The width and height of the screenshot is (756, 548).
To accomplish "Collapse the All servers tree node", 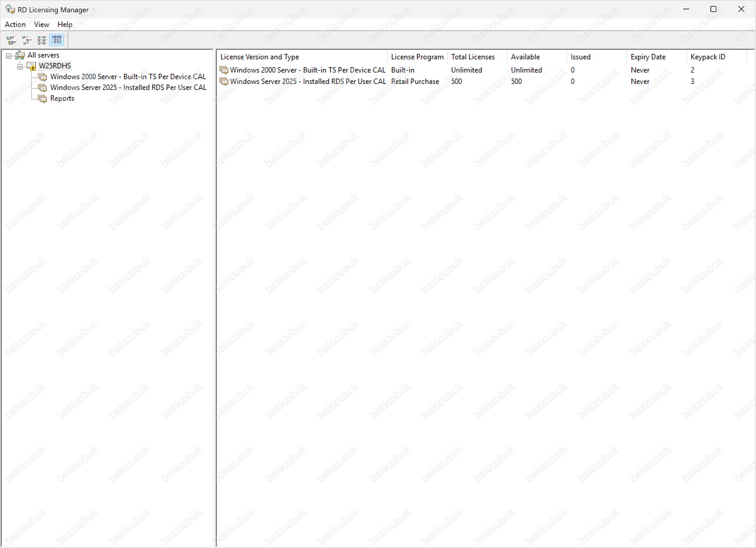I will click(x=9, y=56).
